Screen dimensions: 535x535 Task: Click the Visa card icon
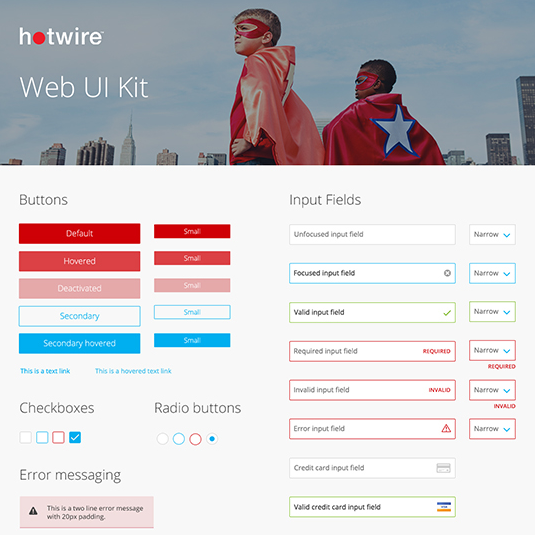[444, 507]
